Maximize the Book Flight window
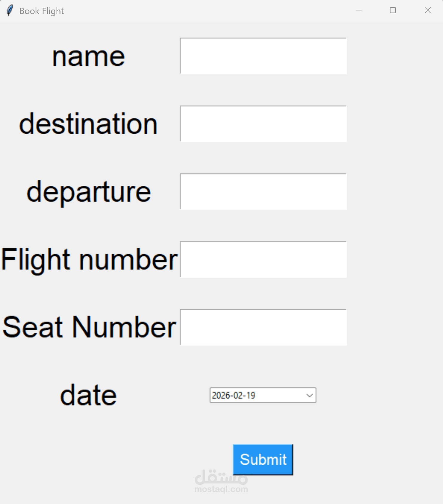443x504 pixels. coord(393,10)
